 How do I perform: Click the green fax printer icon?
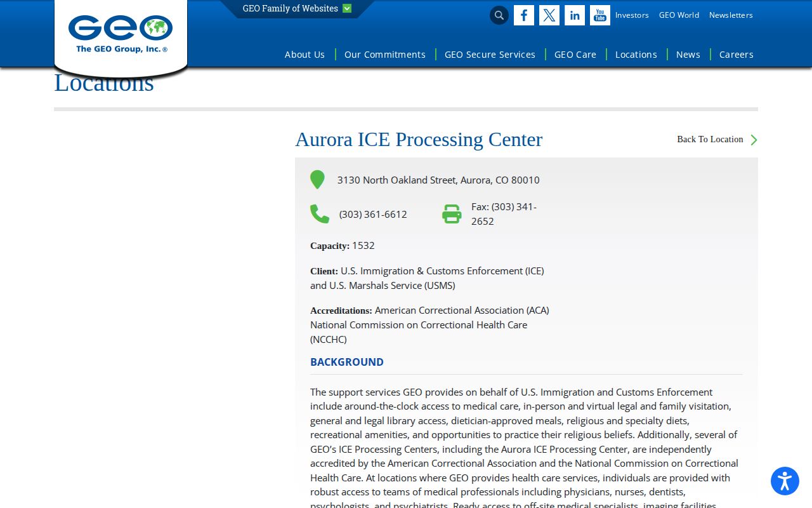coord(452,214)
